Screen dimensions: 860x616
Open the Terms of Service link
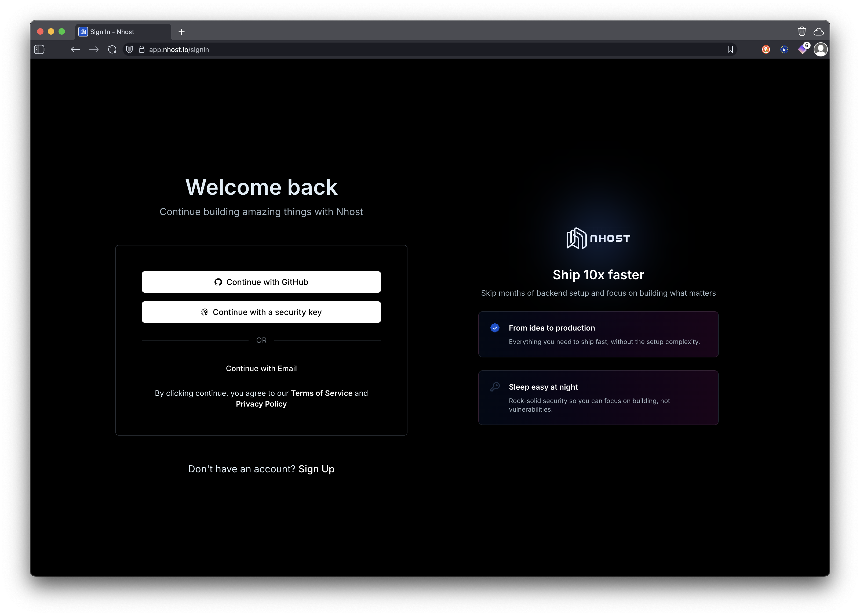[322, 393]
